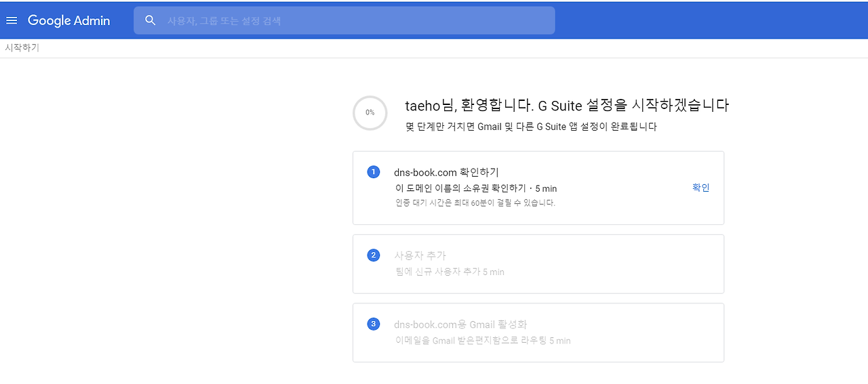
Task: Click the 확인 link for domain verification
Action: (x=701, y=188)
